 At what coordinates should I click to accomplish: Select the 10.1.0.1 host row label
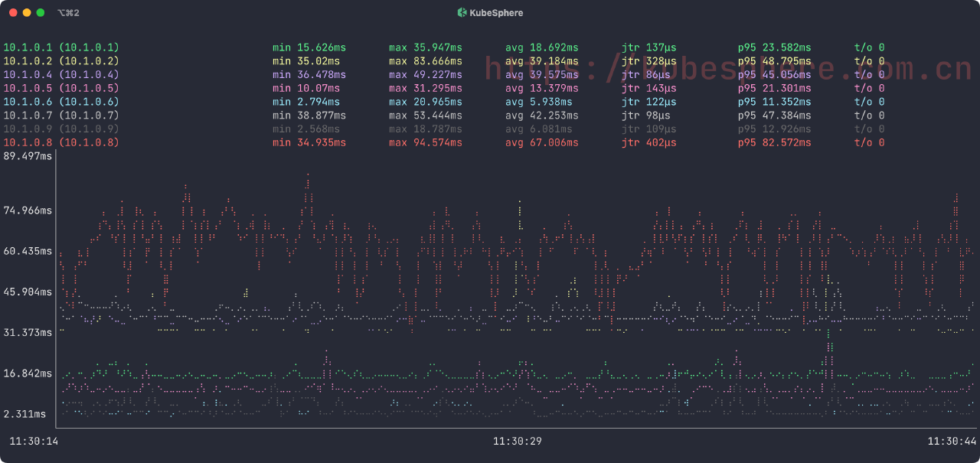(x=61, y=47)
